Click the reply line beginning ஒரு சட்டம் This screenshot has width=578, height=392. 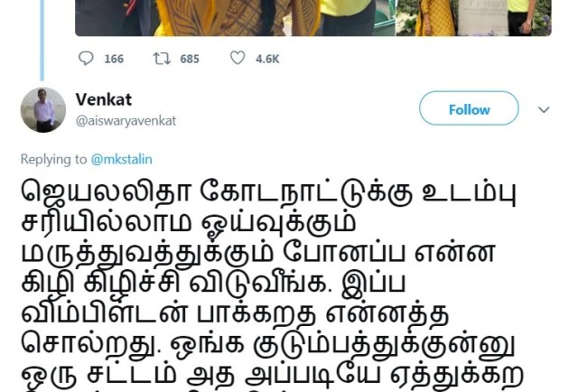[x=272, y=377]
